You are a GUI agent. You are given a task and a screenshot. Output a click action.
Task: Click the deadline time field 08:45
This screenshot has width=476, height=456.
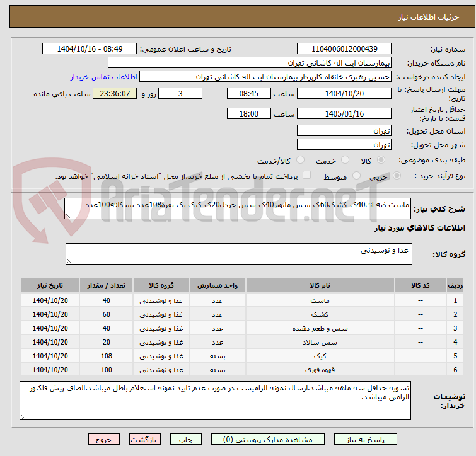[x=248, y=93]
